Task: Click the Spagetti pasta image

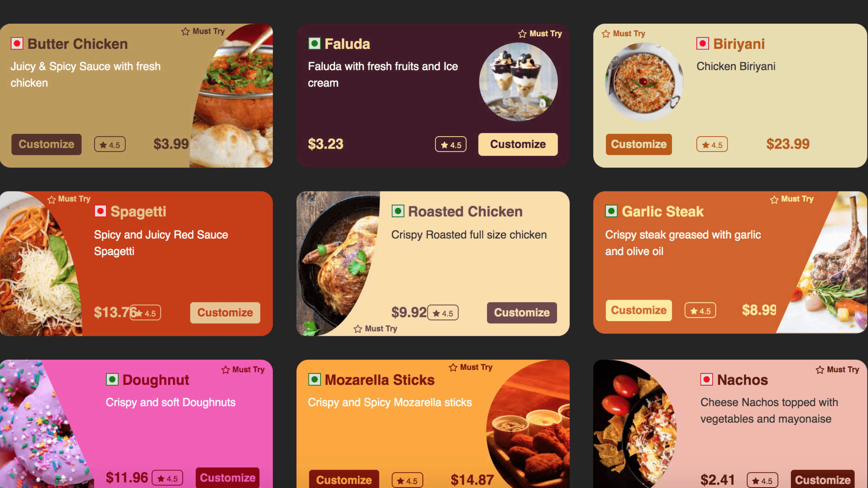Action: coord(39,264)
